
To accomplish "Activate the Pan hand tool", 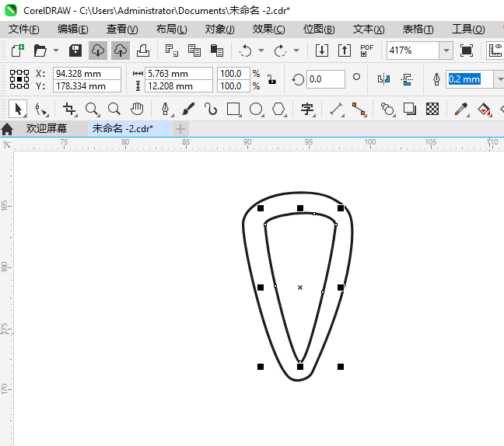I will pos(137,109).
